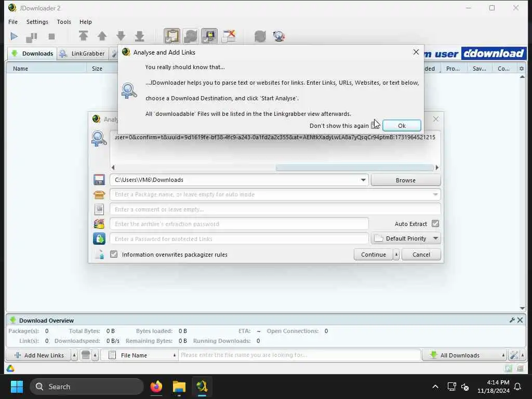Toggle silent mode monitor toolbar icon
The image size is (532, 399).
point(209,36)
